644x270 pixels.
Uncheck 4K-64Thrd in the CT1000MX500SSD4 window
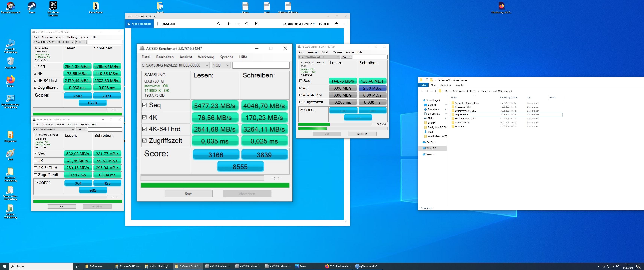click(x=36, y=168)
